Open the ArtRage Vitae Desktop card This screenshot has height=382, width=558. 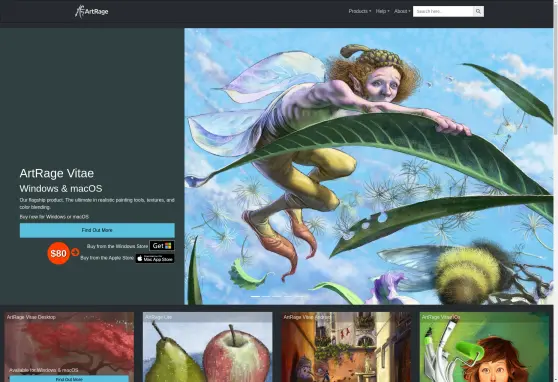coord(69,347)
